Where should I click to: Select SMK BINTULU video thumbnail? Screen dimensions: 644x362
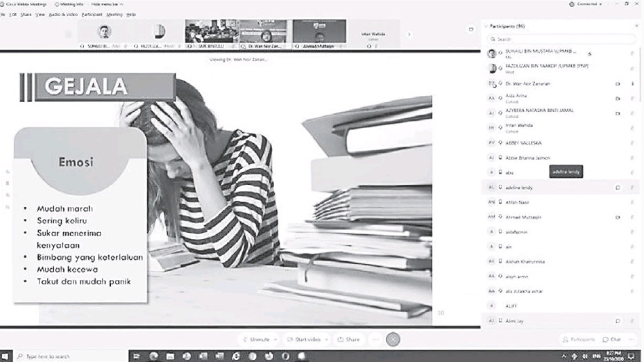(212, 34)
